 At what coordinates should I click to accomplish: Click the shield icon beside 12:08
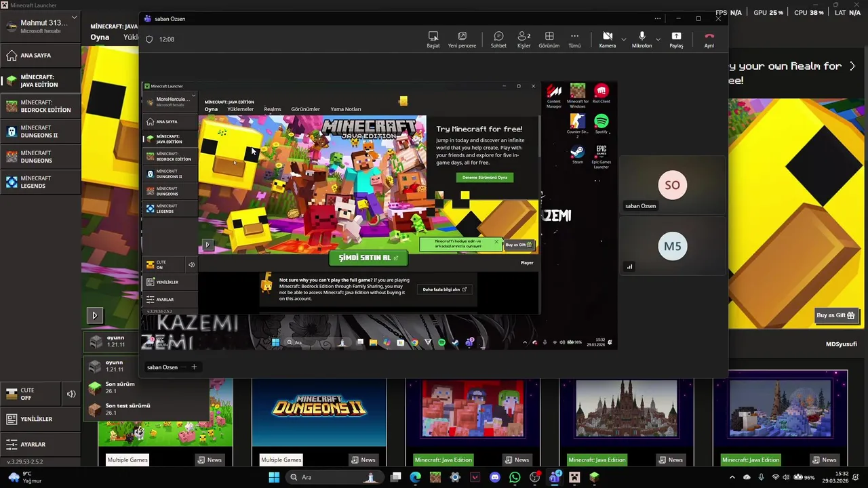(149, 39)
